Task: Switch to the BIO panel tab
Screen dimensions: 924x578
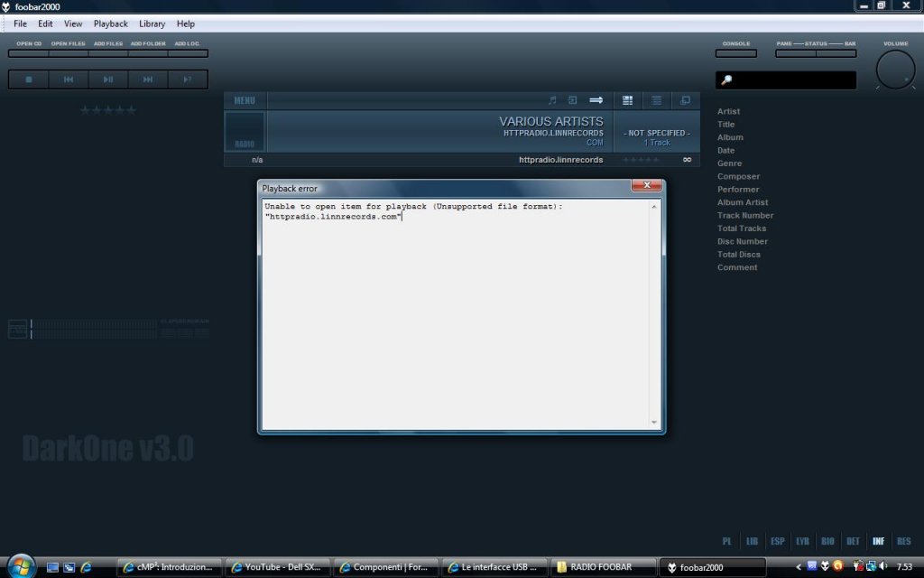Action: point(827,541)
